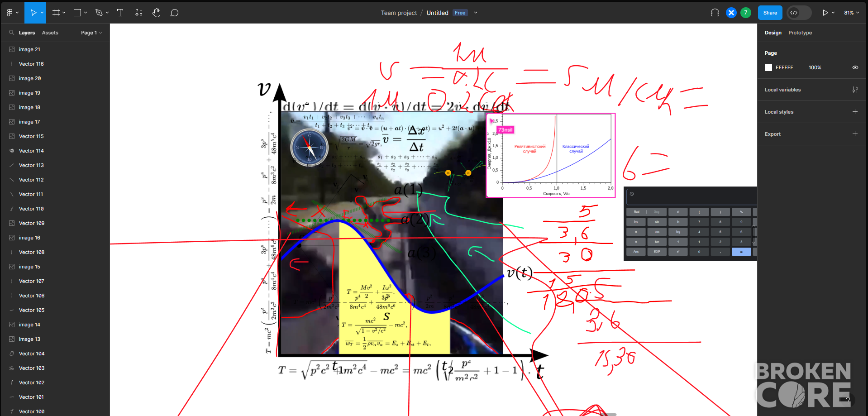Click the FFFFFF page color swatch
This screenshot has width=868, height=416.
click(x=768, y=67)
